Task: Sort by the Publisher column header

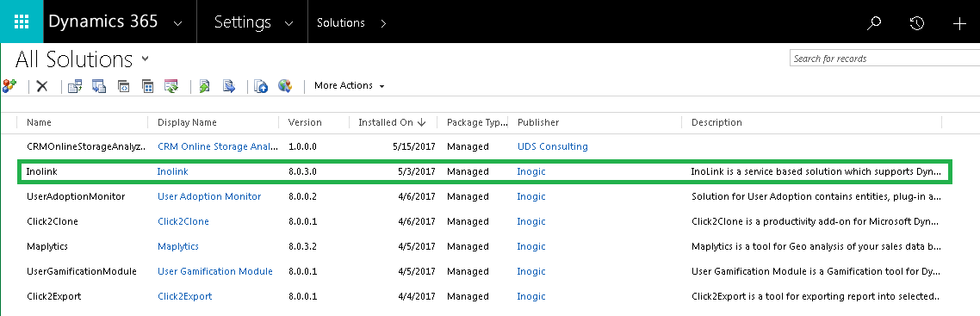Action: (538, 122)
